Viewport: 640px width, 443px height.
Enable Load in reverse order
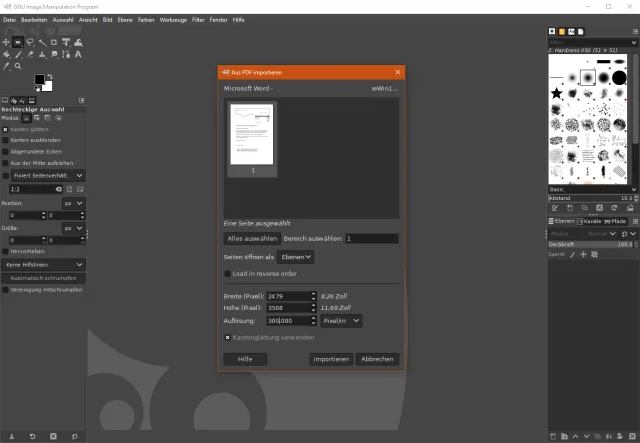pos(227,273)
